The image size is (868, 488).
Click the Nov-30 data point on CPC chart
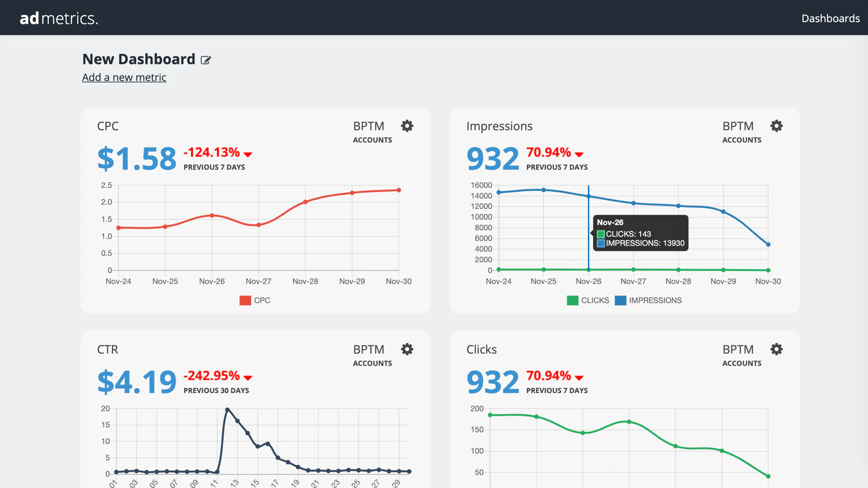399,190
